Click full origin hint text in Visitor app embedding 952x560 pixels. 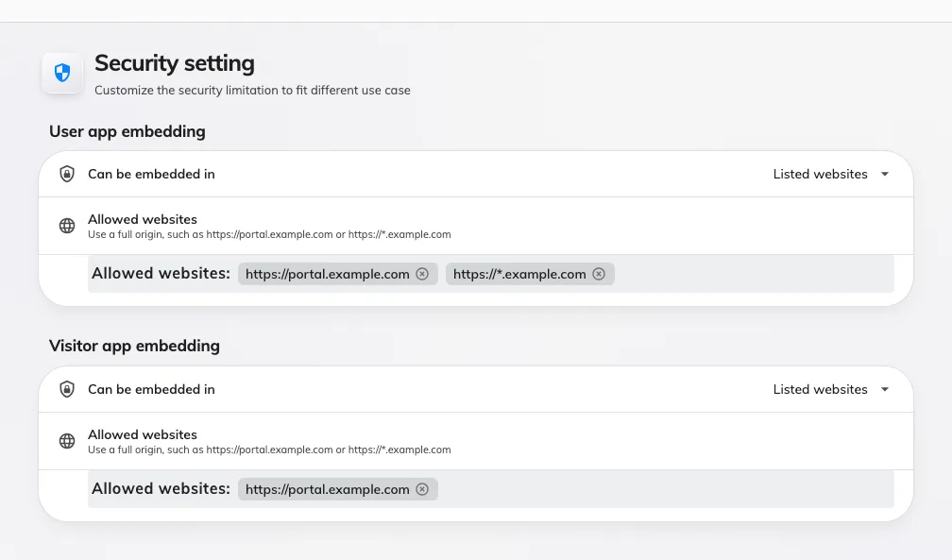tap(269, 450)
